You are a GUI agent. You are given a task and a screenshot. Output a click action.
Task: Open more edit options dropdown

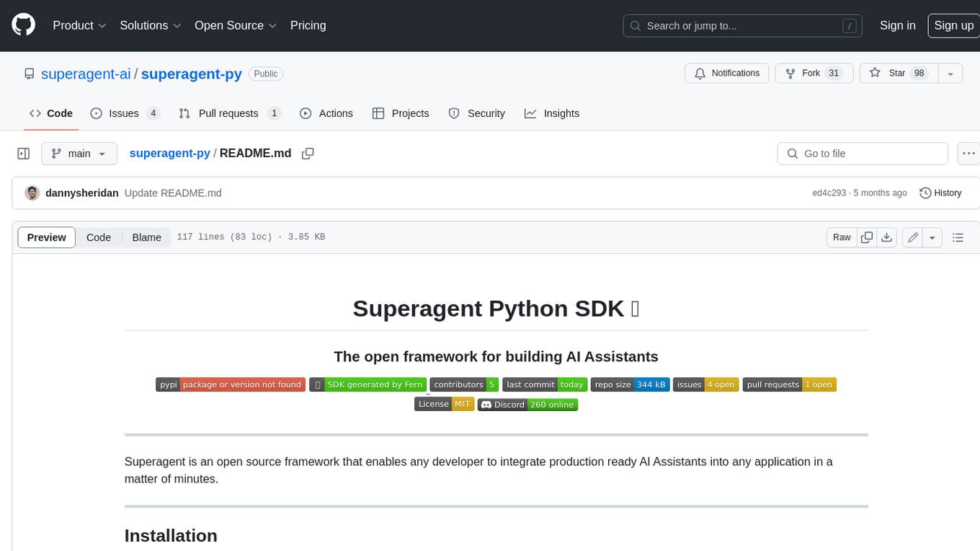[932, 237]
